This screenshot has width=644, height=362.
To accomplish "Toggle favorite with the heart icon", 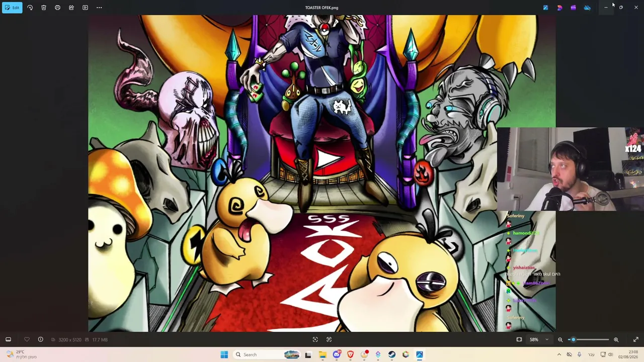I will coord(27,339).
